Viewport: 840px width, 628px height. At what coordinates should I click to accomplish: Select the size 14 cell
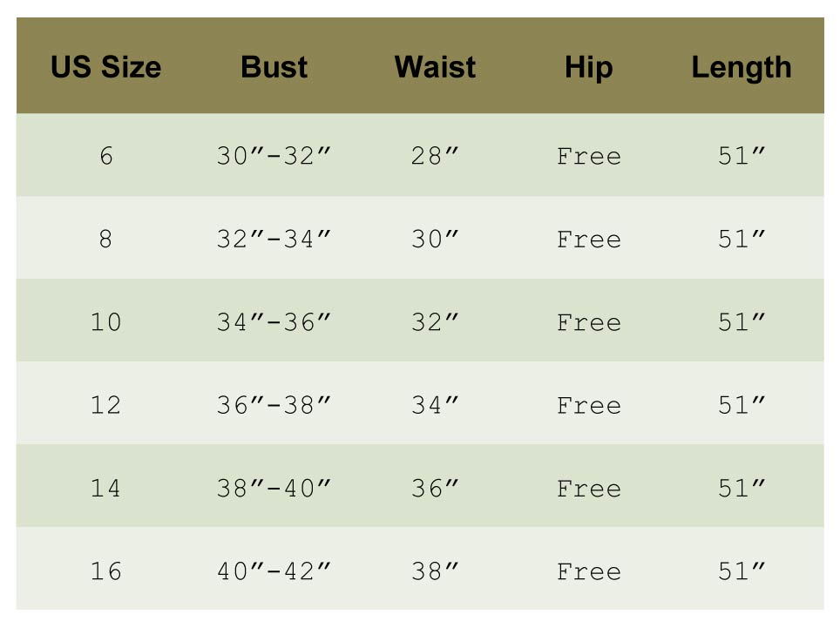pos(105,489)
